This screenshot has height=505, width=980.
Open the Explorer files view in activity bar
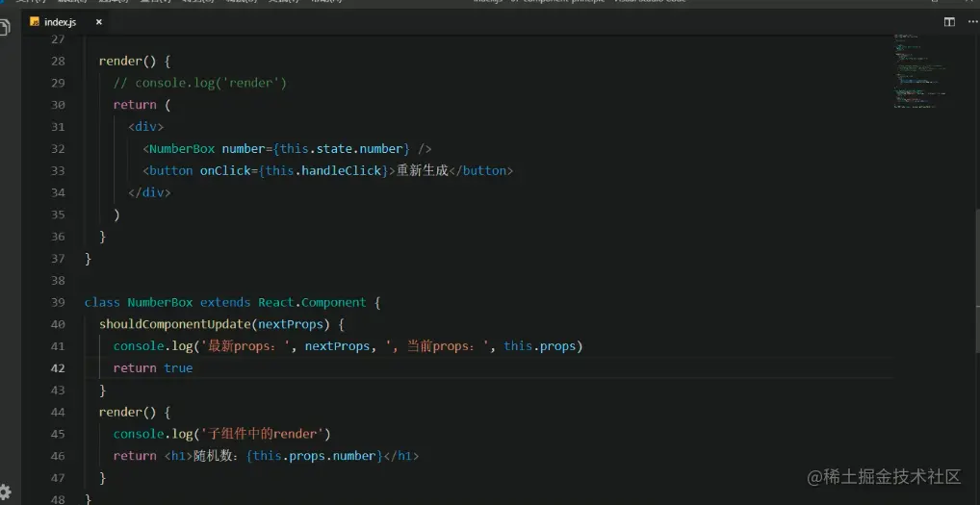tap(5, 28)
